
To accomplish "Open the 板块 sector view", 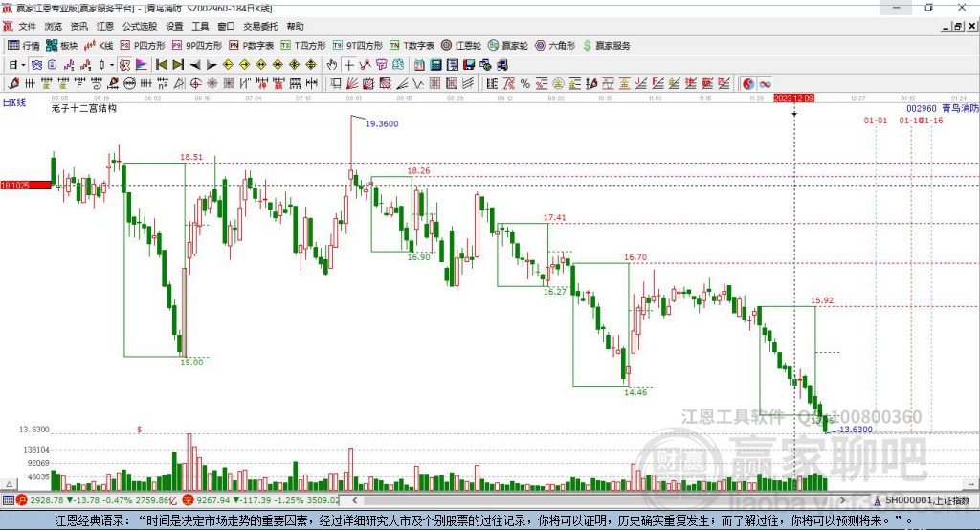I will click(61, 46).
